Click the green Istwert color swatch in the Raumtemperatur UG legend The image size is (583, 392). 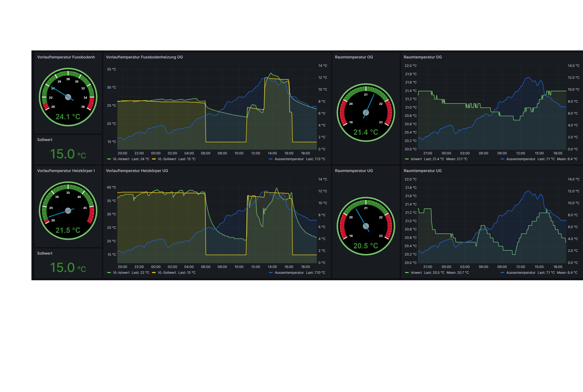(x=407, y=272)
